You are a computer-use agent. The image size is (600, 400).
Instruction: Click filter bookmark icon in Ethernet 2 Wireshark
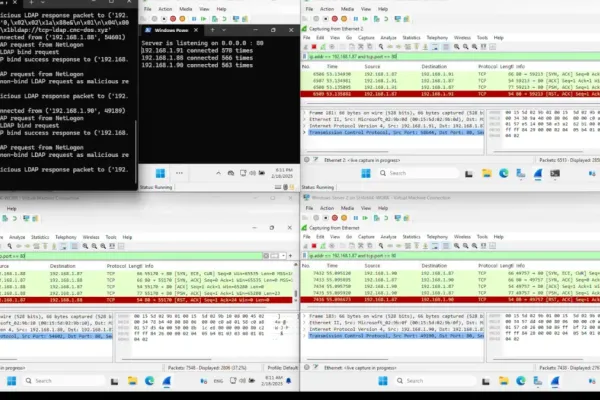pos(305,56)
